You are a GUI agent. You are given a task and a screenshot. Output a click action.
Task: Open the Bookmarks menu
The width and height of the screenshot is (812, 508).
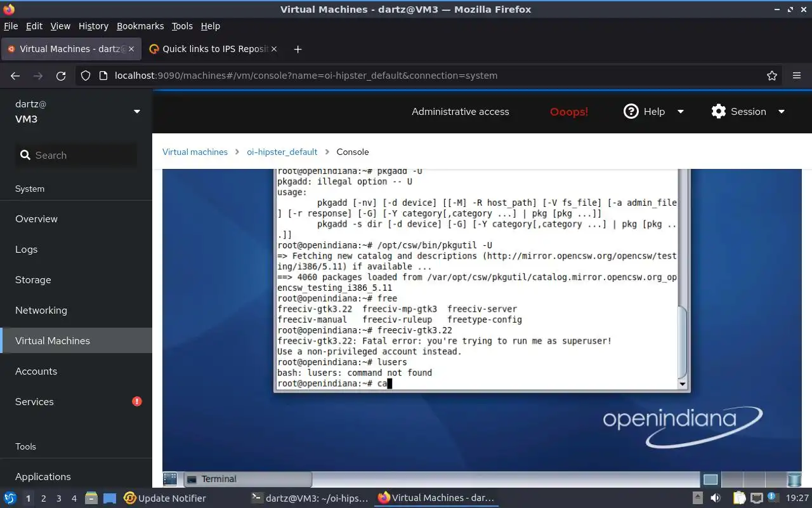(x=140, y=26)
